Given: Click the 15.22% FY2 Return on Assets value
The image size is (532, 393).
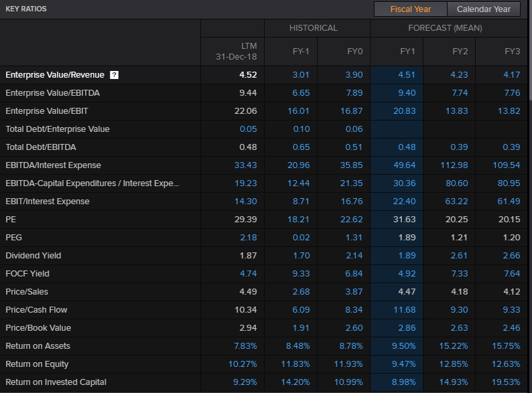Looking at the screenshot, I should 454,346.
